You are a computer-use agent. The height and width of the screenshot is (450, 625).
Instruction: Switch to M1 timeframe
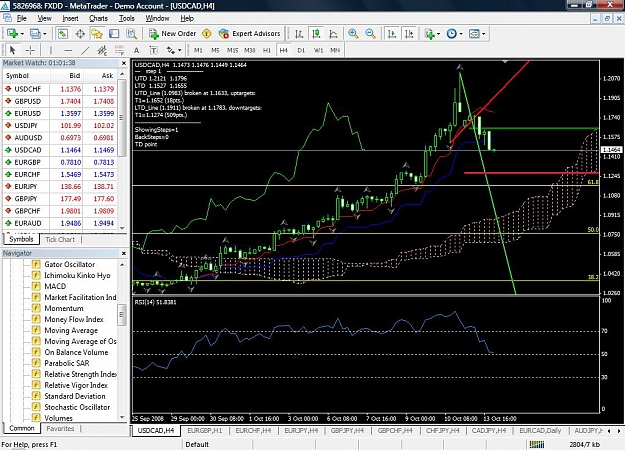pyautogui.click(x=198, y=50)
